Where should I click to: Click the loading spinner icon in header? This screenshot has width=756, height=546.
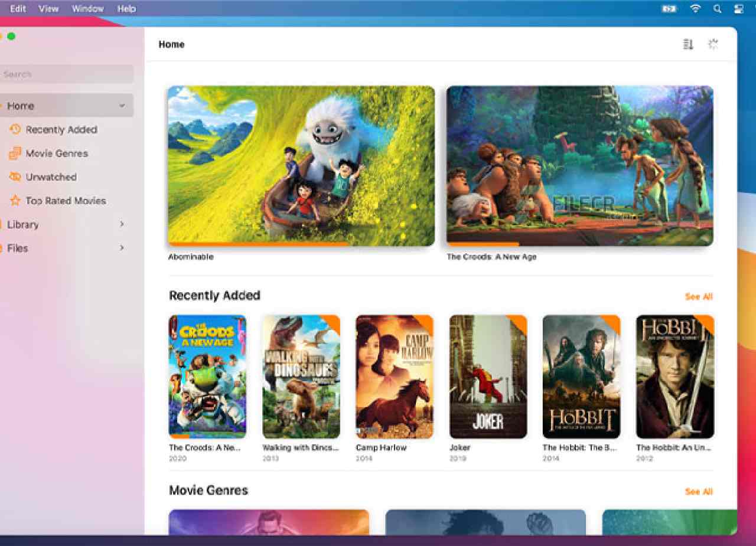(x=713, y=44)
